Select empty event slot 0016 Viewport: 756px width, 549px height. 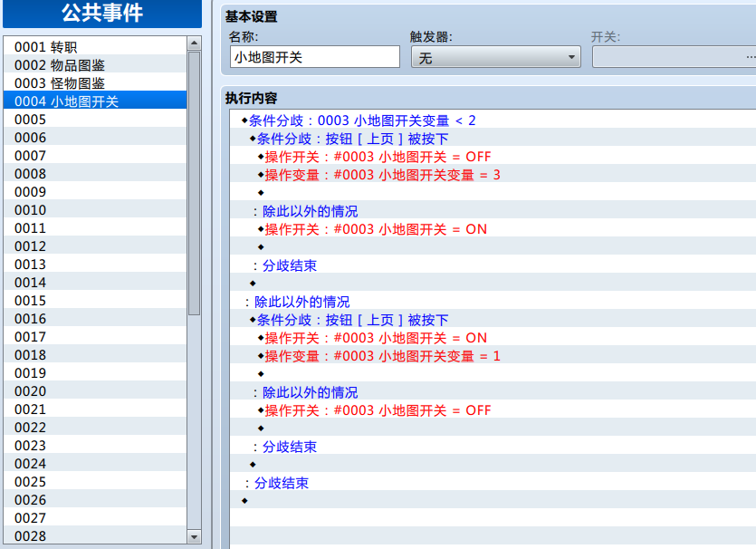tap(95, 318)
